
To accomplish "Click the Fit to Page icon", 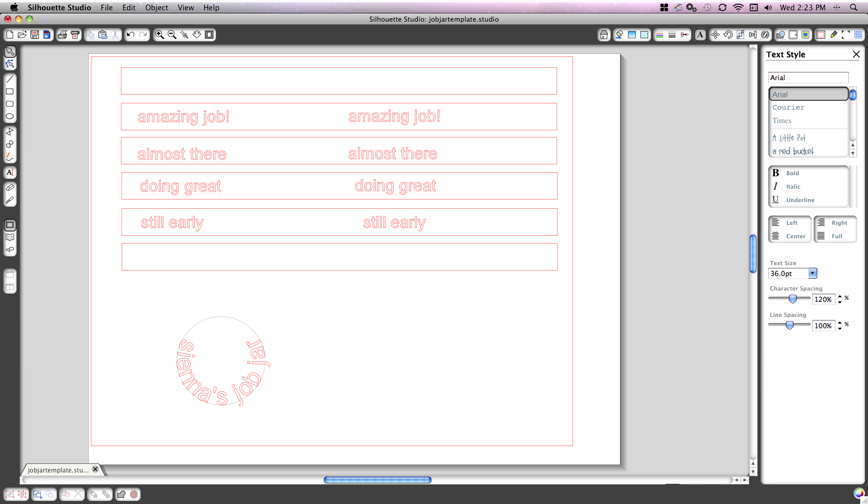I will pos(209,35).
